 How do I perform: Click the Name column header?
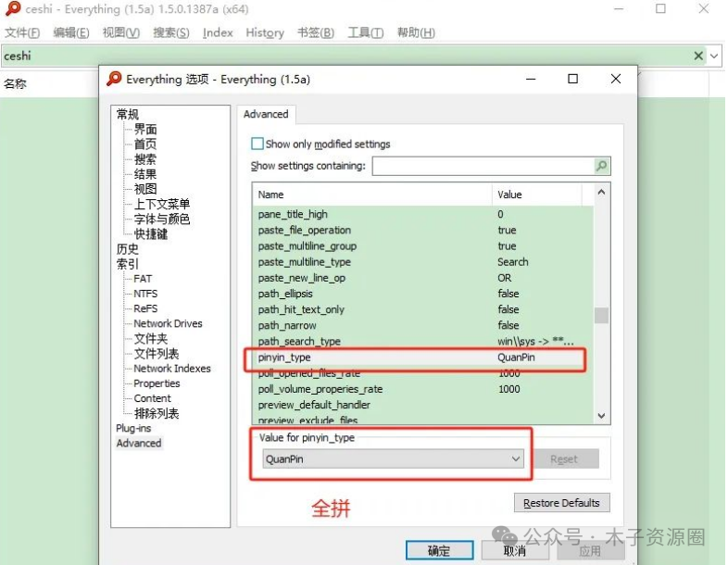(x=372, y=195)
